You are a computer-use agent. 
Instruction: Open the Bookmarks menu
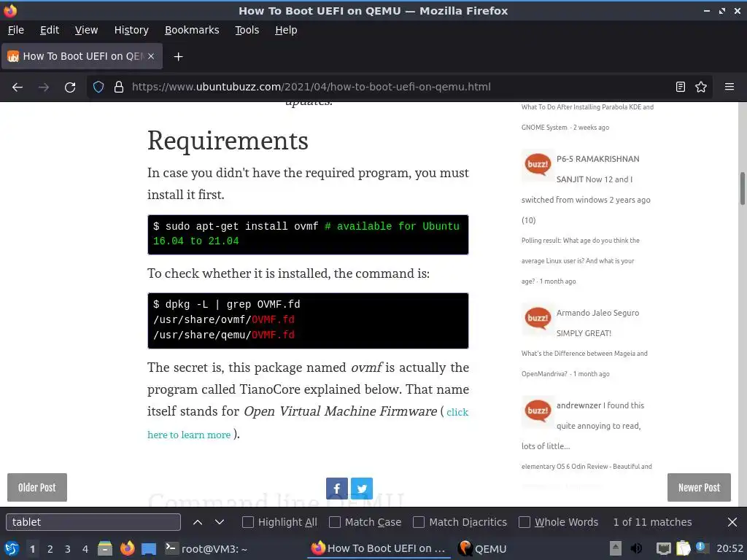click(192, 30)
